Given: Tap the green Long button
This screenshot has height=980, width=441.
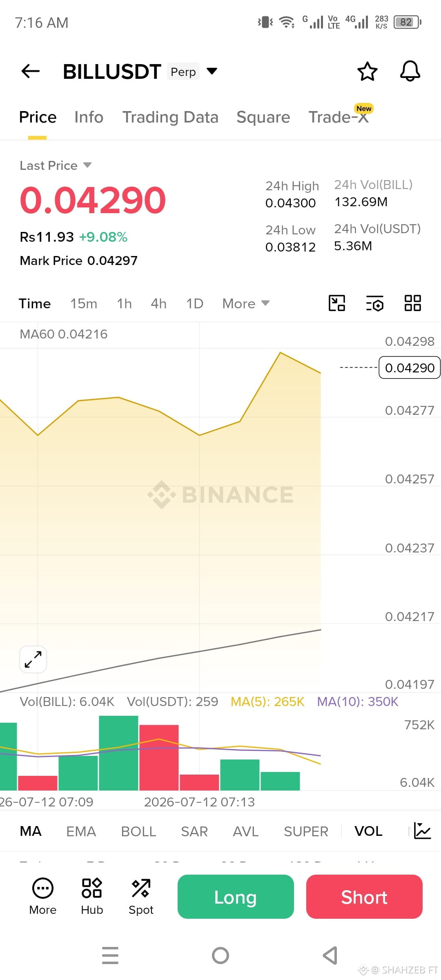Looking at the screenshot, I should 236,897.
